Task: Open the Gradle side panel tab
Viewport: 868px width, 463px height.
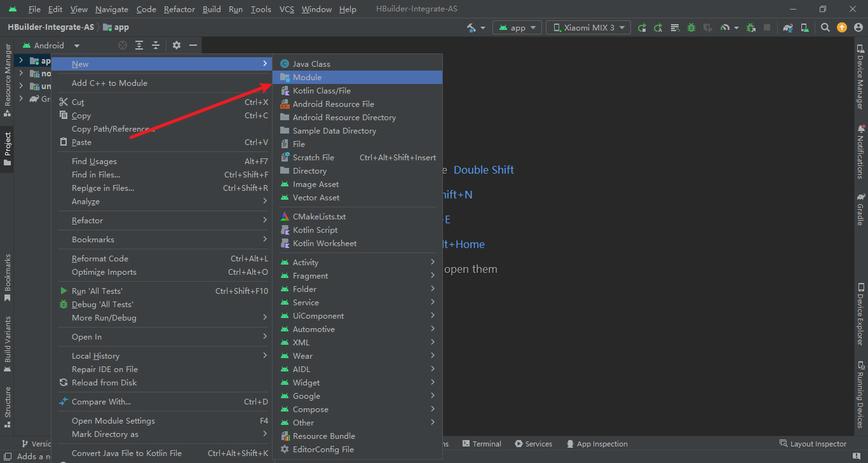Action: [860, 210]
